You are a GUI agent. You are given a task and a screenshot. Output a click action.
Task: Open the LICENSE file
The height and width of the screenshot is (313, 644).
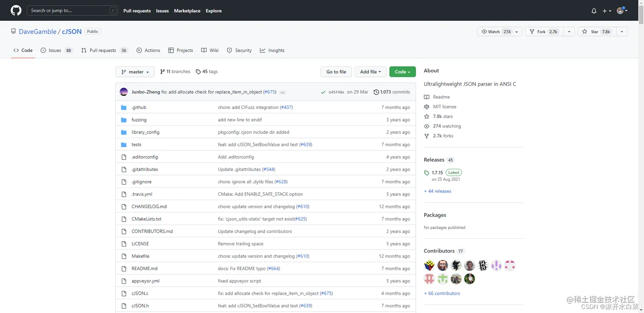click(140, 244)
